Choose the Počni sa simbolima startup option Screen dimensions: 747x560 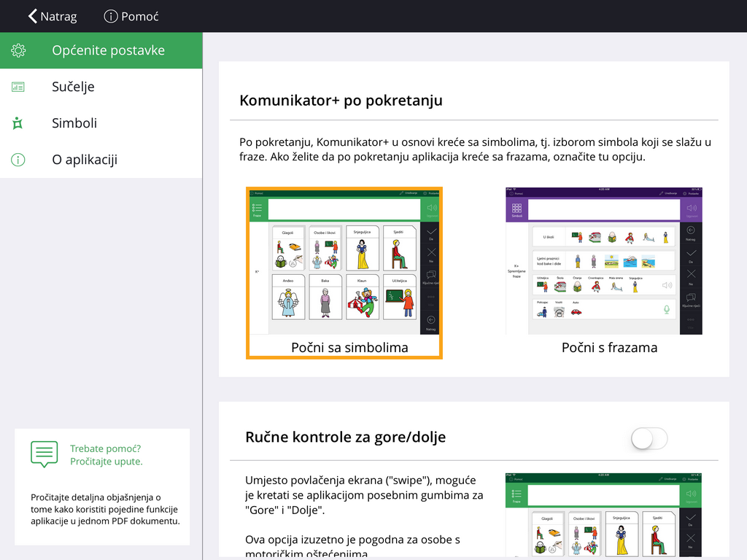(344, 273)
